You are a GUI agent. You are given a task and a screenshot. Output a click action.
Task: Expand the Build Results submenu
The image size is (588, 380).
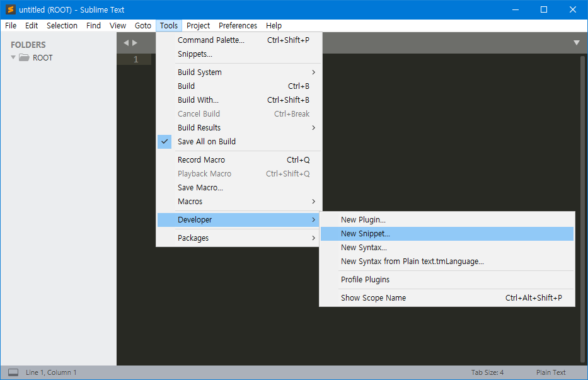[239, 127]
